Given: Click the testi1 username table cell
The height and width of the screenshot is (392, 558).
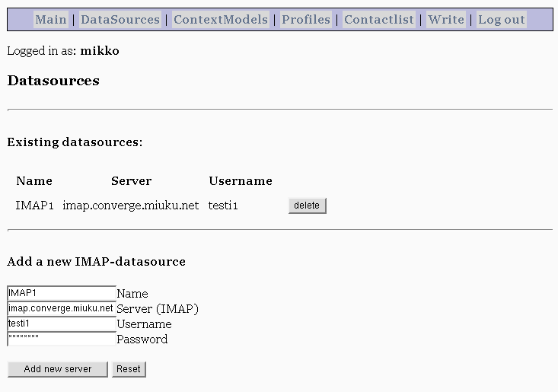Looking at the screenshot, I should 223,206.
